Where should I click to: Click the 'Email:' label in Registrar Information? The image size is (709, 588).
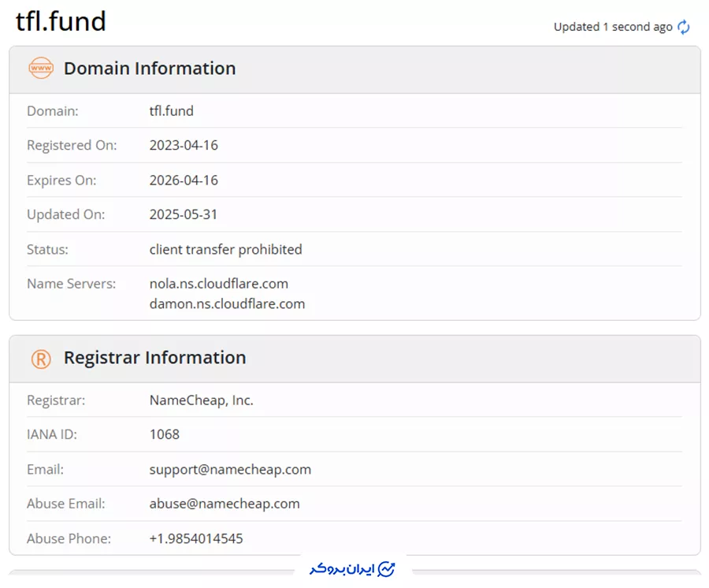coord(45,470)
